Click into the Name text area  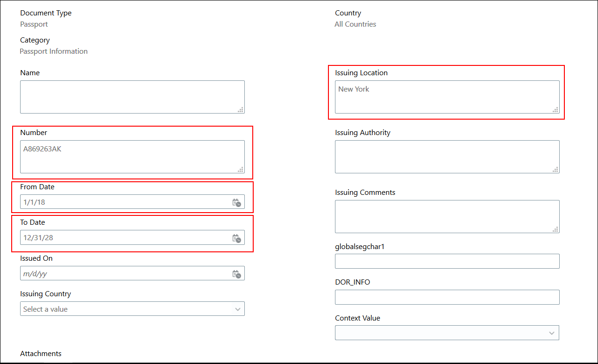tap(126, 97)
